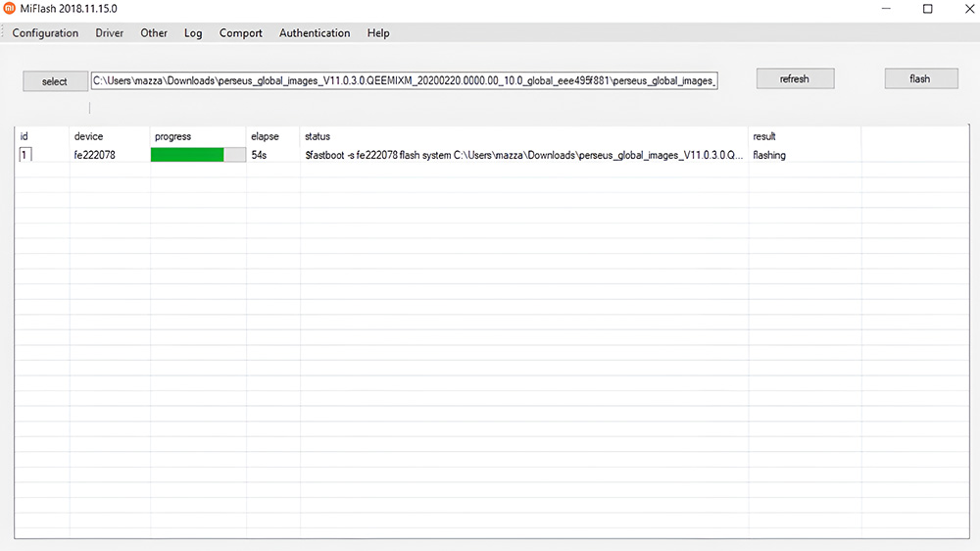
Task: Click the refresh button
Action: click(x=795, y=78)
